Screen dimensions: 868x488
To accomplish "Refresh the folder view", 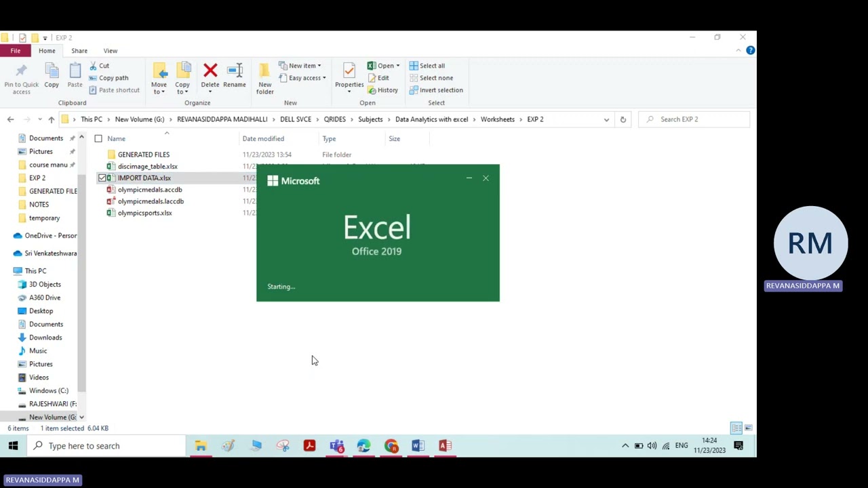I will [x=623, y=119].
